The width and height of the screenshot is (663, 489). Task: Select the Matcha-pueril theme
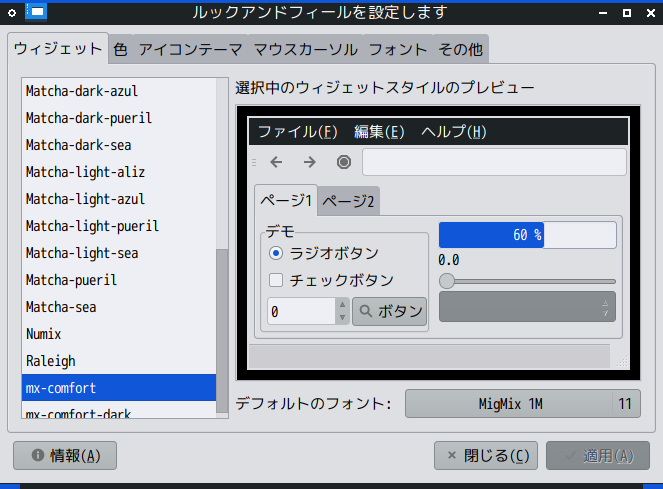pyautogui.click(x=119, y=280)
